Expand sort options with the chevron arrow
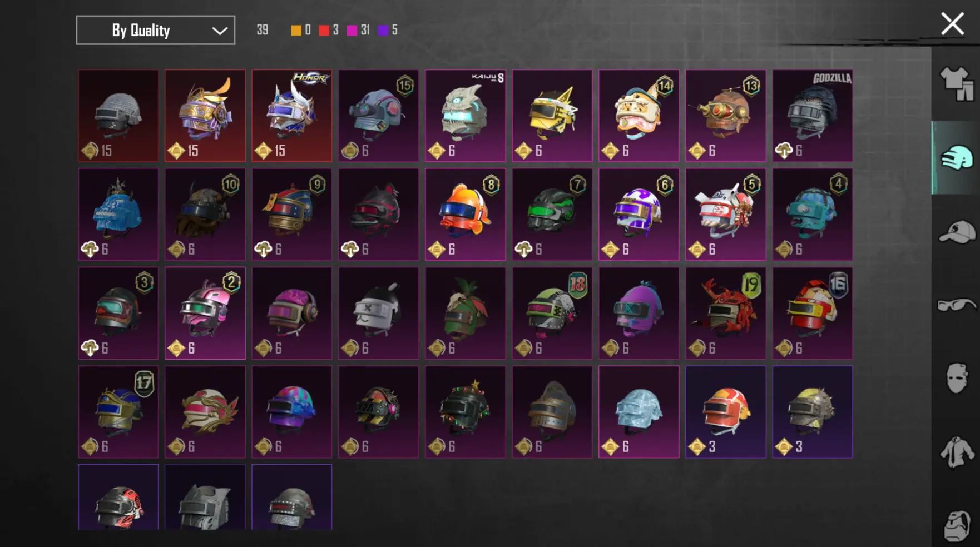This screenshot has width=980, height=547. click(x=220, y=31)
